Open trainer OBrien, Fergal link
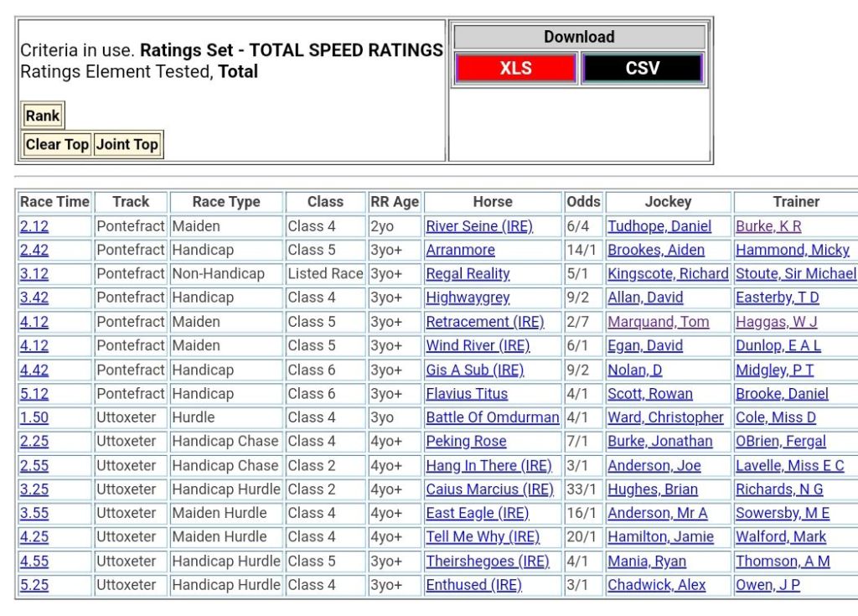 click(x=780, y=442)
